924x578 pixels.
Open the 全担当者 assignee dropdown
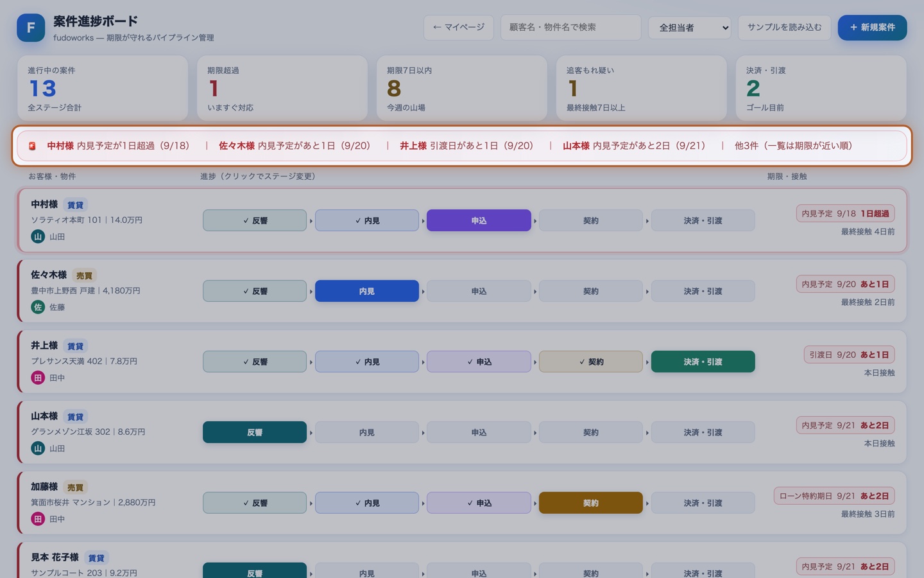(690, 28)
